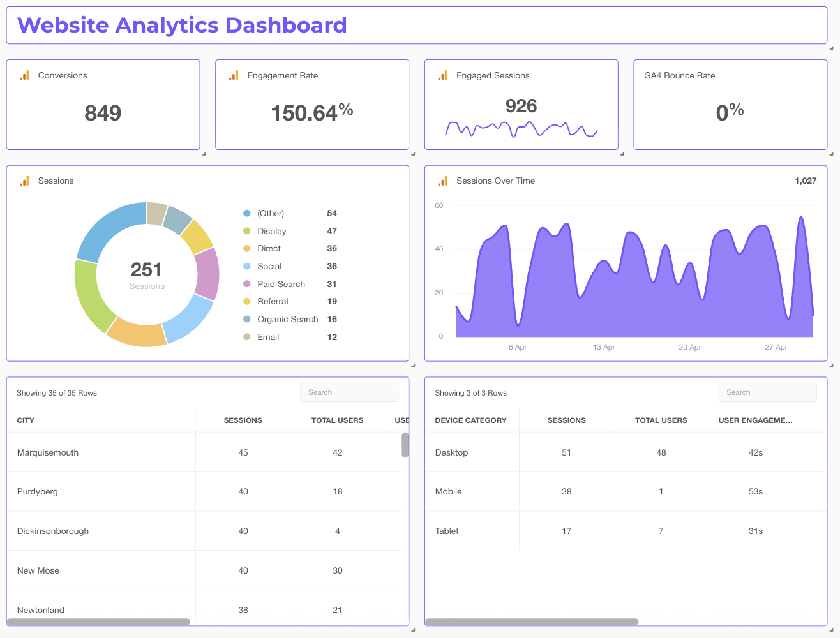
Task: Sort by the USER ENGAGEME... column header
Action: click(755, 420)
